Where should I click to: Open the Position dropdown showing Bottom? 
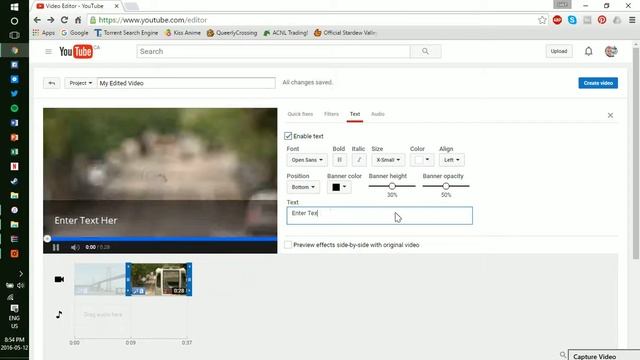tap(303, 187)
